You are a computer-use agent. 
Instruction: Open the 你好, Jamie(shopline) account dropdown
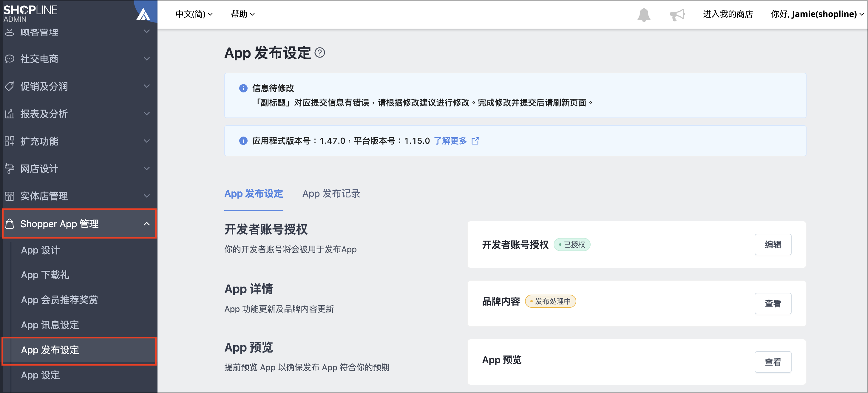coord(818,14)
